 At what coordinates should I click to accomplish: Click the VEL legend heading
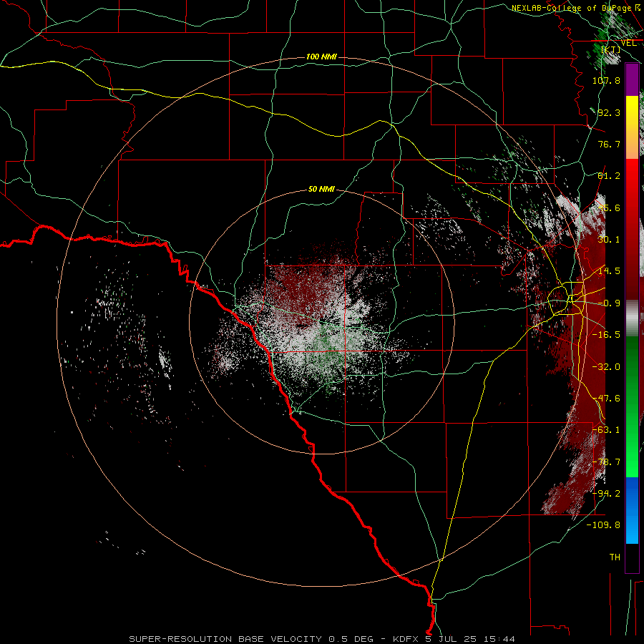point(628,43)
